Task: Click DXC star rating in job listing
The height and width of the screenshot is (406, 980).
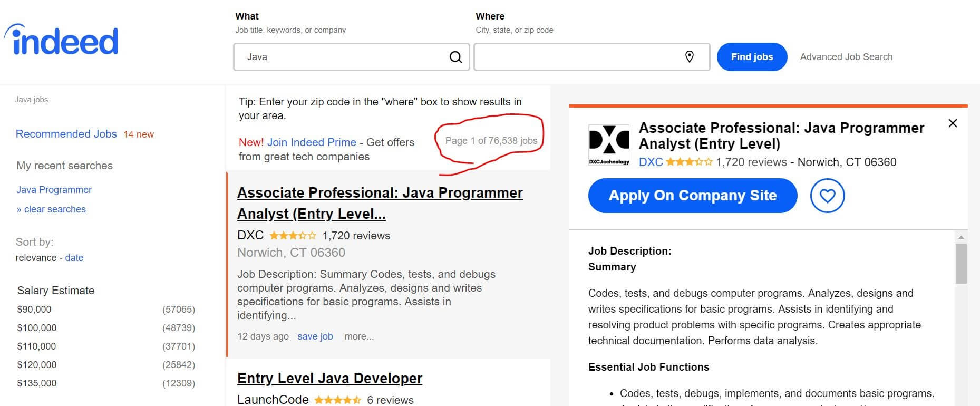Action: [x=293, y=236]
